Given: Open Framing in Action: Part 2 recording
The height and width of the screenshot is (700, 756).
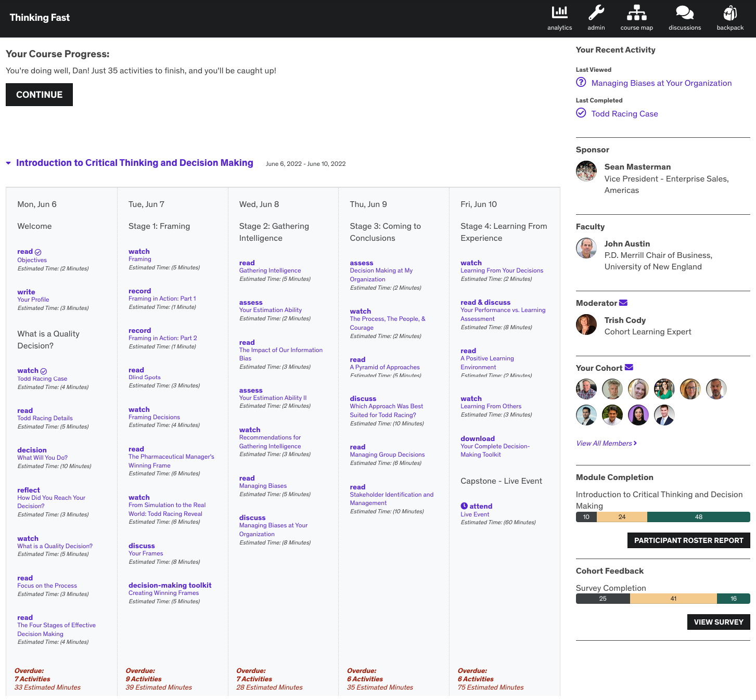Looking at the screenshot, I should point(163,338).
